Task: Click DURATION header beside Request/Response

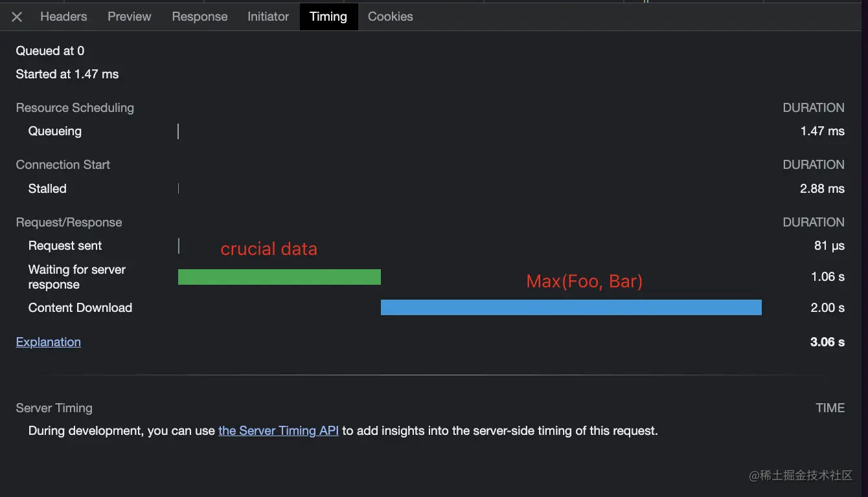Action: [814, 223]
